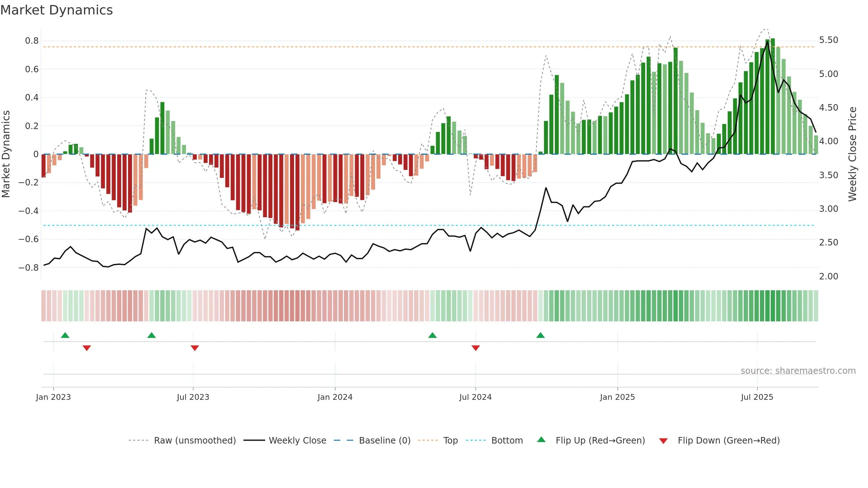Click the 0.8 left axis tick label
868x488 pixels.
pos(32,41)
